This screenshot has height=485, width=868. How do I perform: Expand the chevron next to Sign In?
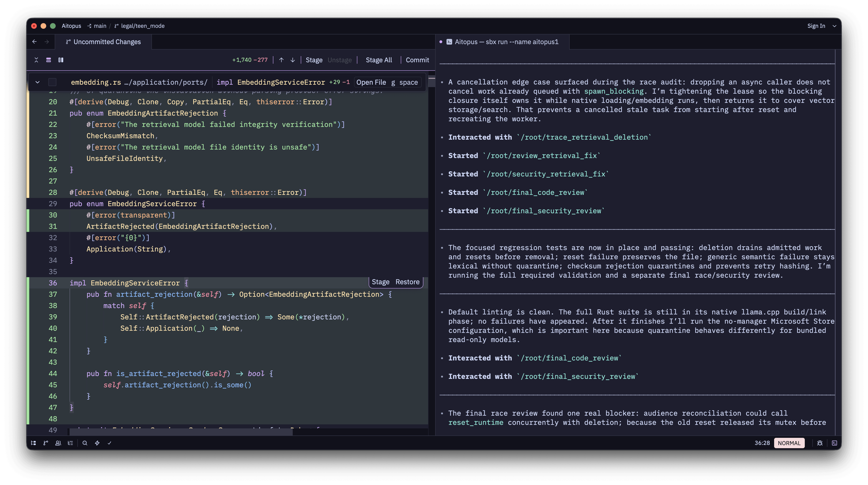click(x=834, y=26)
